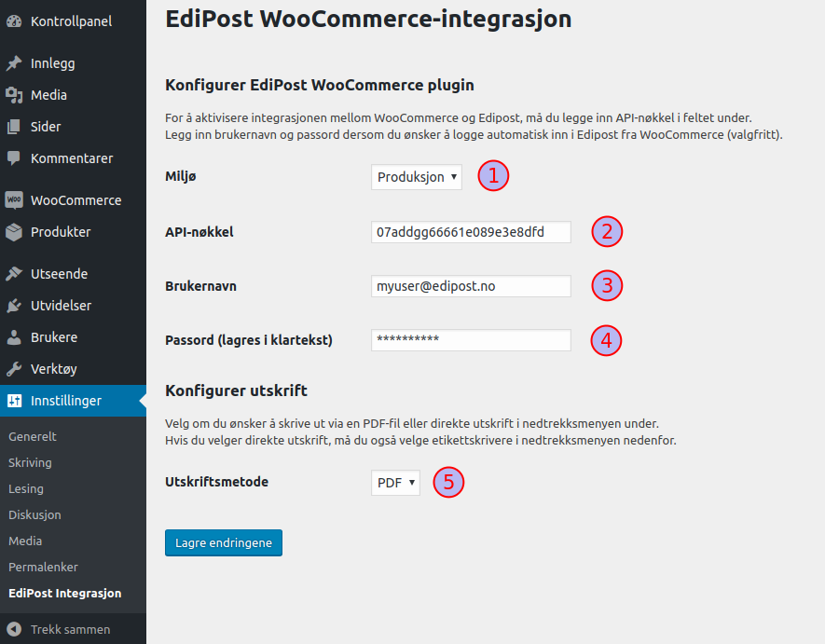Click the Brukernavn field label
This screenshot has width=825, height=644.
(x=201, y=286)
